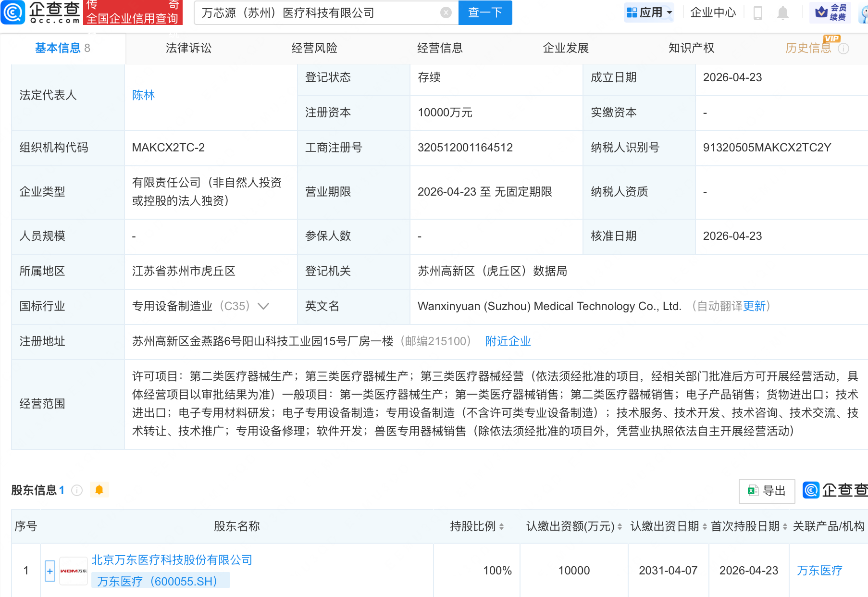Click the 会员续费 crown badge
This screenshot has height=597, width=868.
click(831, 12)
